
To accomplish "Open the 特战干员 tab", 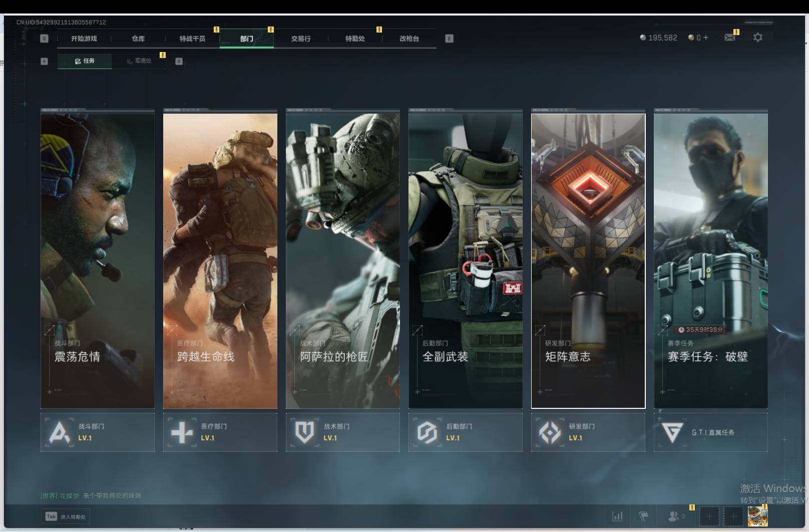I will pos(192,39).
